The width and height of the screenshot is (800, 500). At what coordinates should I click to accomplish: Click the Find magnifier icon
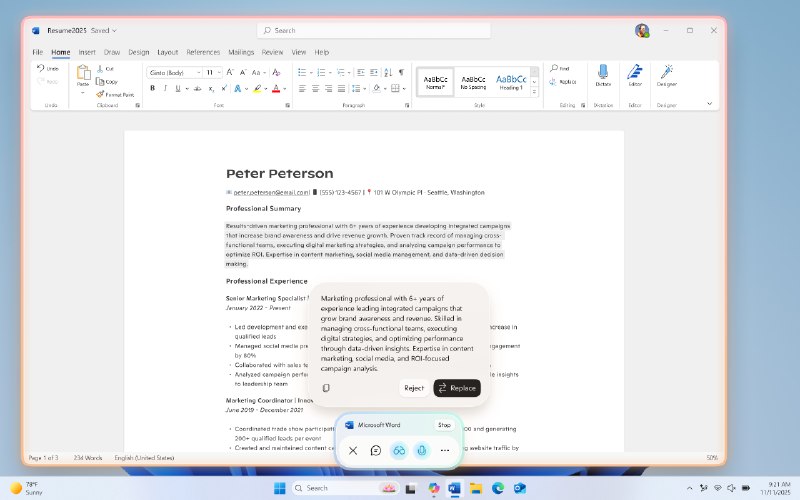[x=554, y=68]
